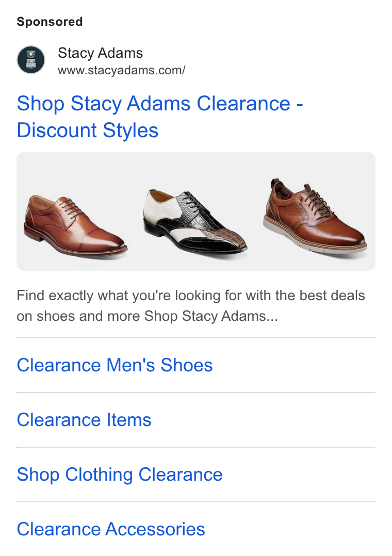Click the 'Discount Styles' headline line

click(88, 130)
